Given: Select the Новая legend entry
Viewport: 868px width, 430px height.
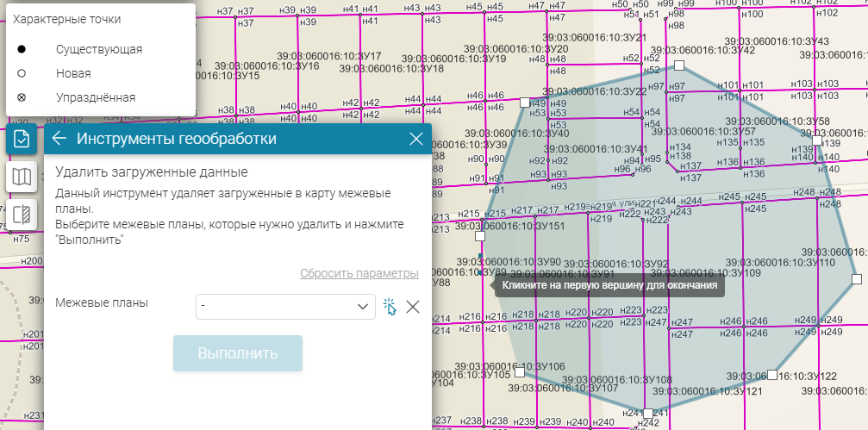Looking at the screenshot, I should (73, 73).
